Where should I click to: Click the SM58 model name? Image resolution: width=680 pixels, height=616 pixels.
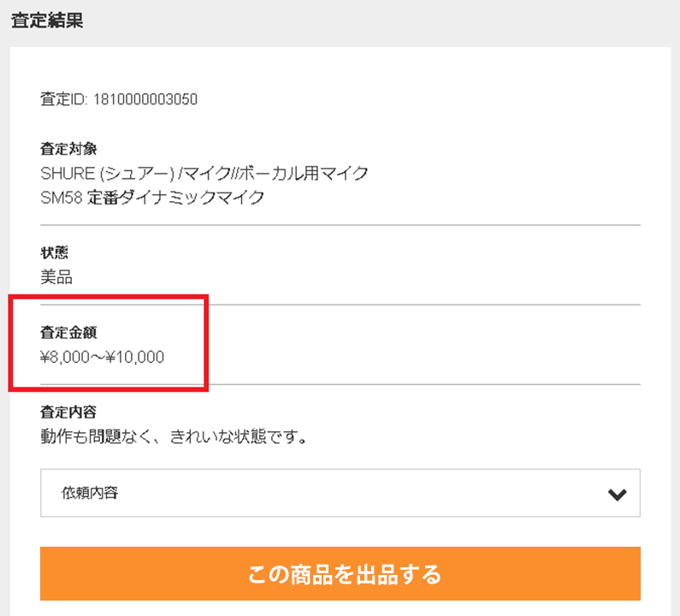[62, 198]
